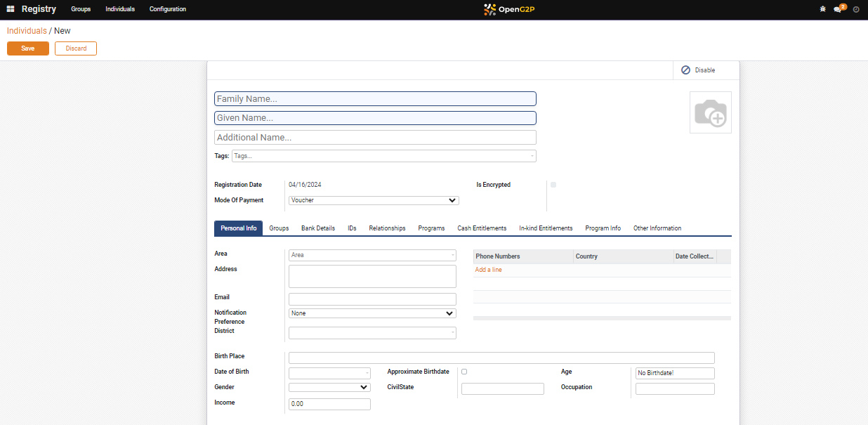This screenshot has width=868, height=425.
Task: Click the OpenG2P logo
Action: 509,9
